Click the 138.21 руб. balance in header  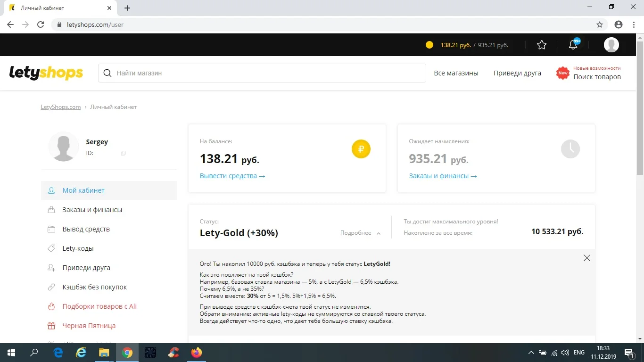point(456,45)
